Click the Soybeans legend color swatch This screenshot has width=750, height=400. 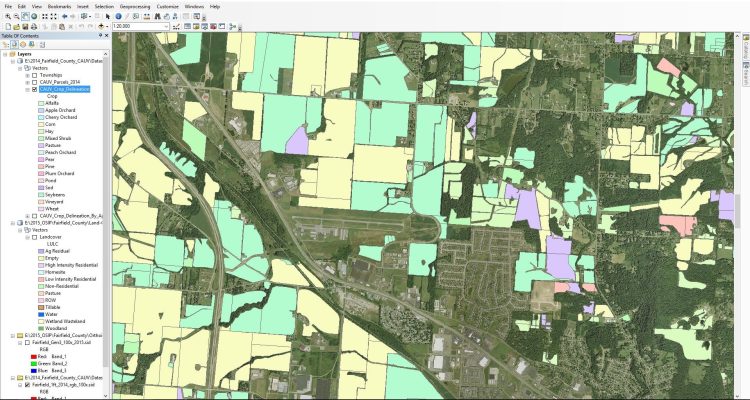tap(40, 193)
